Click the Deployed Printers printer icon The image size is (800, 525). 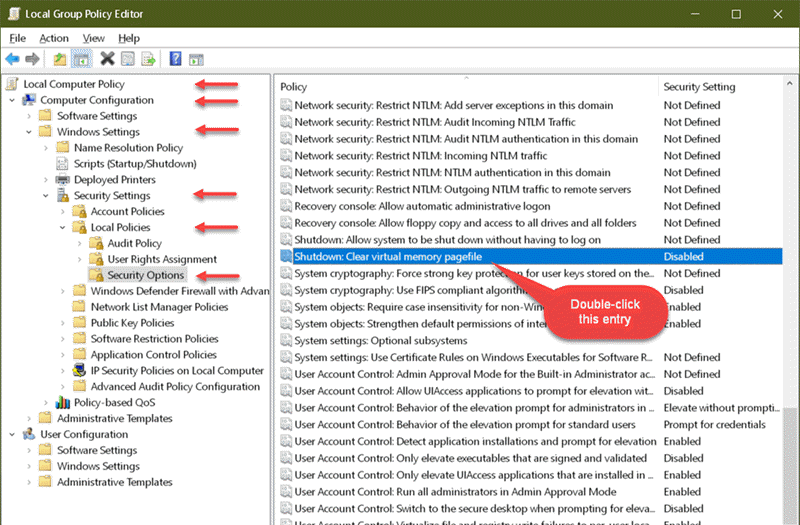pos(62,179)
